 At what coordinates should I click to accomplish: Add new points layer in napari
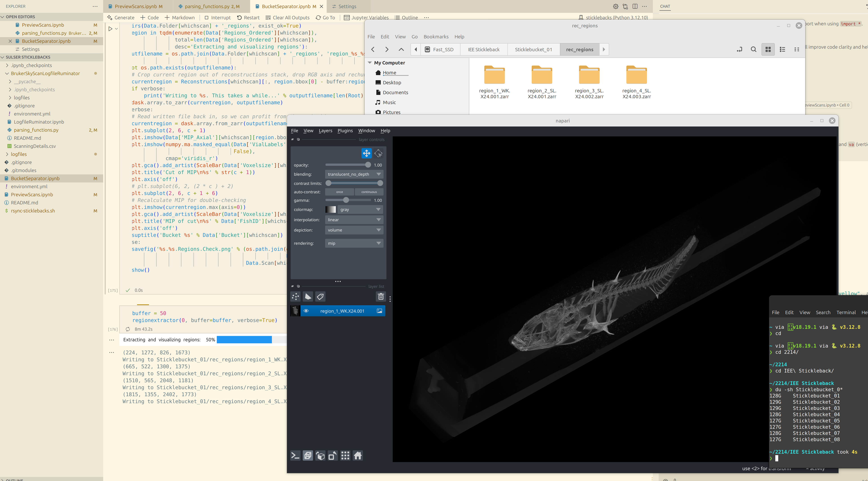click(295, 297)
